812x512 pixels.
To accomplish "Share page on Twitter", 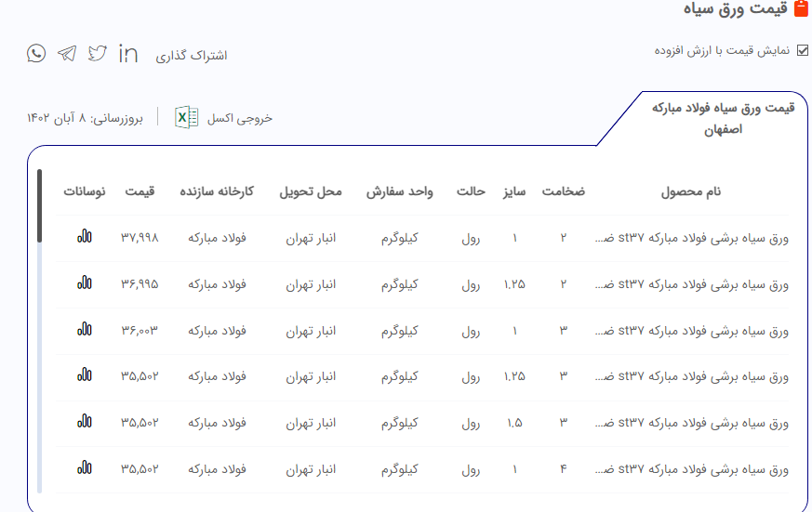I will (x=98, y=54).
